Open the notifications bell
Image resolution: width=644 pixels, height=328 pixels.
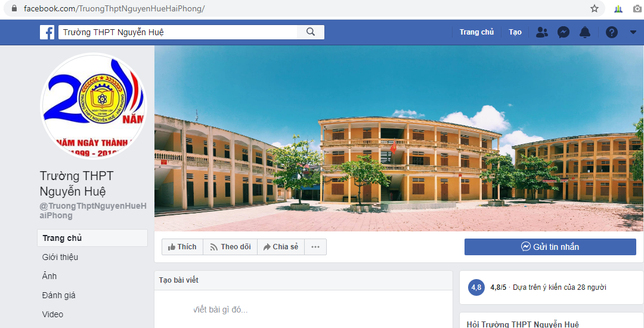(x=584, y=32)
